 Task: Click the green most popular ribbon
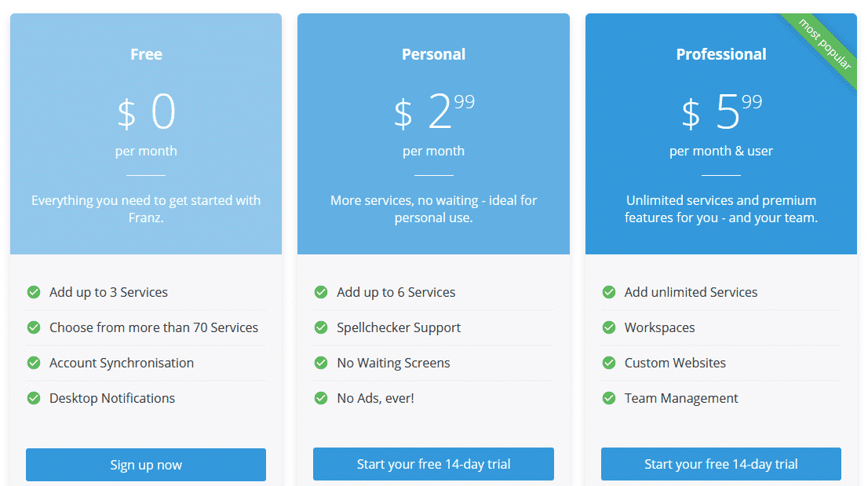826,45
